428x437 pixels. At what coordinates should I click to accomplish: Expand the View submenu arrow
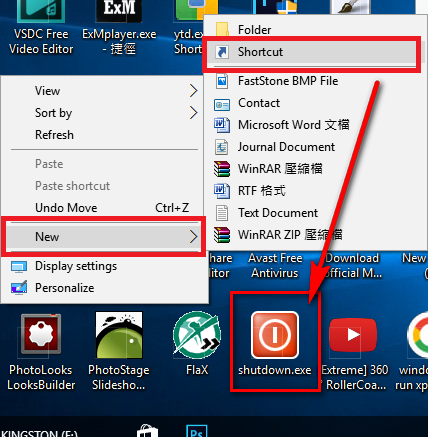[194, 91]
